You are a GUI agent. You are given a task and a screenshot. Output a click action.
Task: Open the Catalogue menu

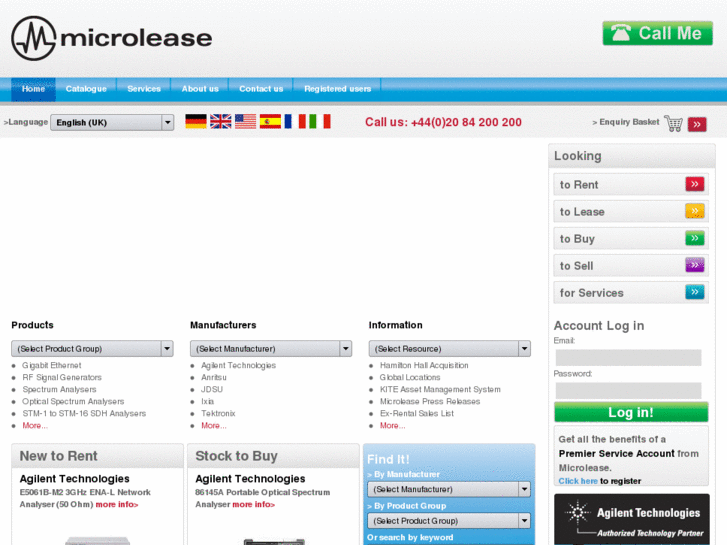(x=86, y=89)
